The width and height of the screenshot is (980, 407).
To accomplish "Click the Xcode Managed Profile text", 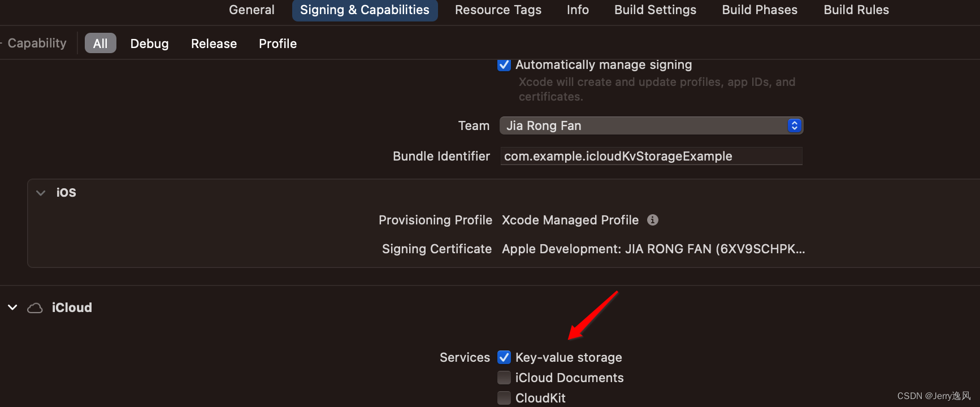I will pos(570,220).
